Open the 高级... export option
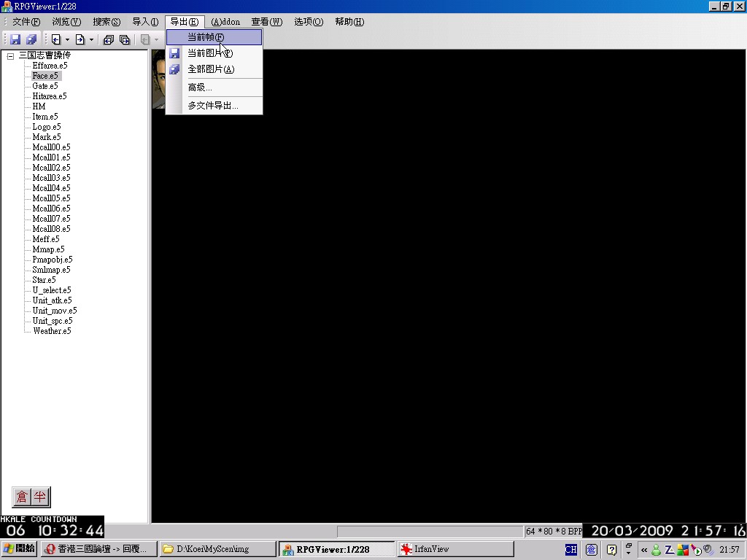The width and height of the screenshot is (747, 560). 214,87
